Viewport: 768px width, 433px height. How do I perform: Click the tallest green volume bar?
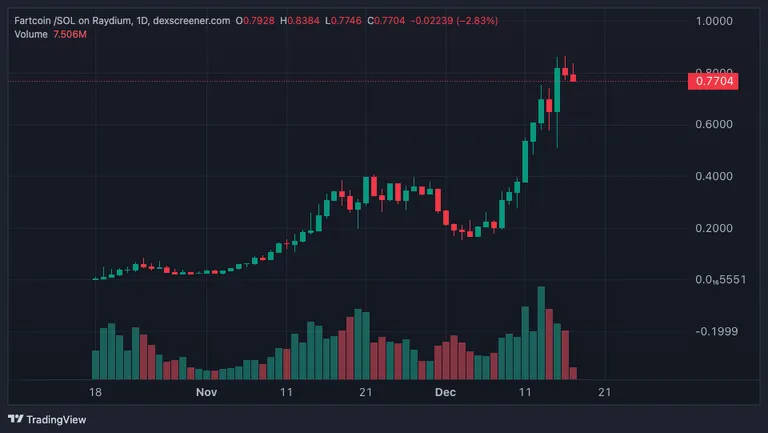click(x=541, y=333)
